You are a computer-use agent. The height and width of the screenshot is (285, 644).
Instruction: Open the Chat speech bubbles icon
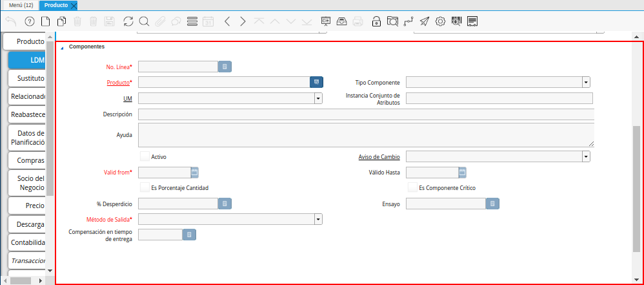pos(176,21)
